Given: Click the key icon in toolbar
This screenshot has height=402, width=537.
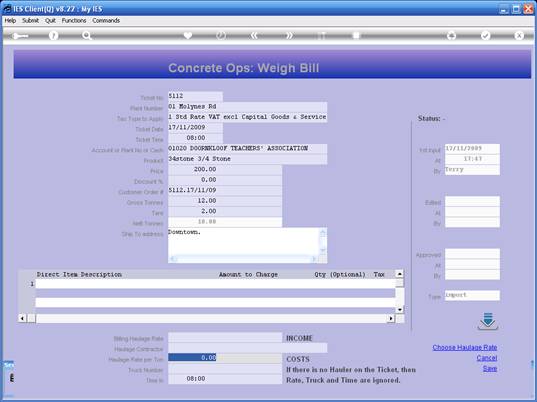Looking at the screenshot, I should 19,36.
